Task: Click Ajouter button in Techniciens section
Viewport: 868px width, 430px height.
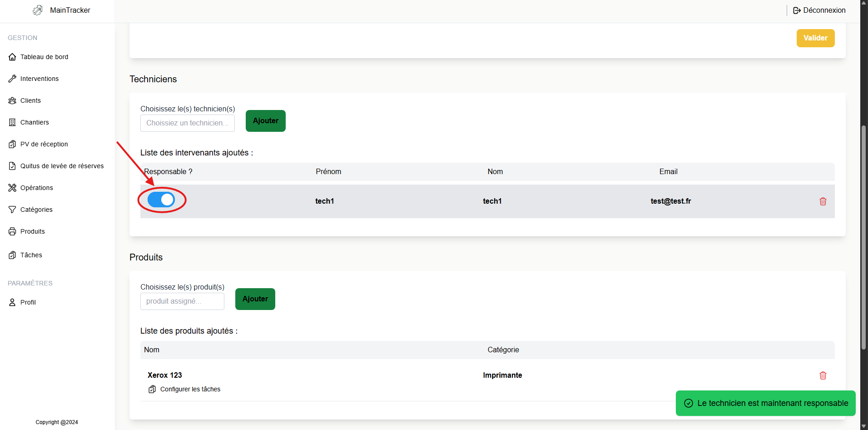Action: point(265,121)
